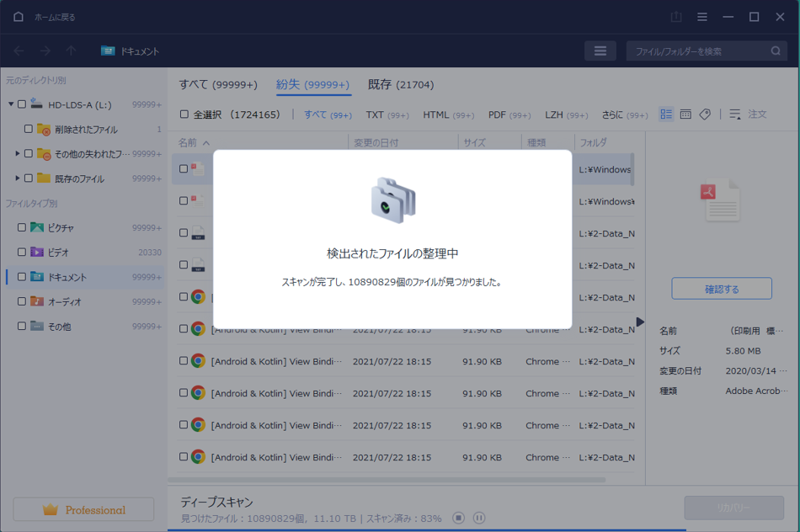Stop the deep scan
The image size is (800, 532).
point(459,518)
